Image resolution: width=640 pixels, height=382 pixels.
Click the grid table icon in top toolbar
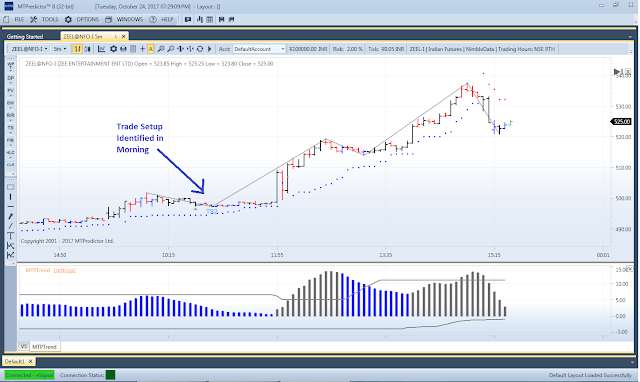pos(209,19)
